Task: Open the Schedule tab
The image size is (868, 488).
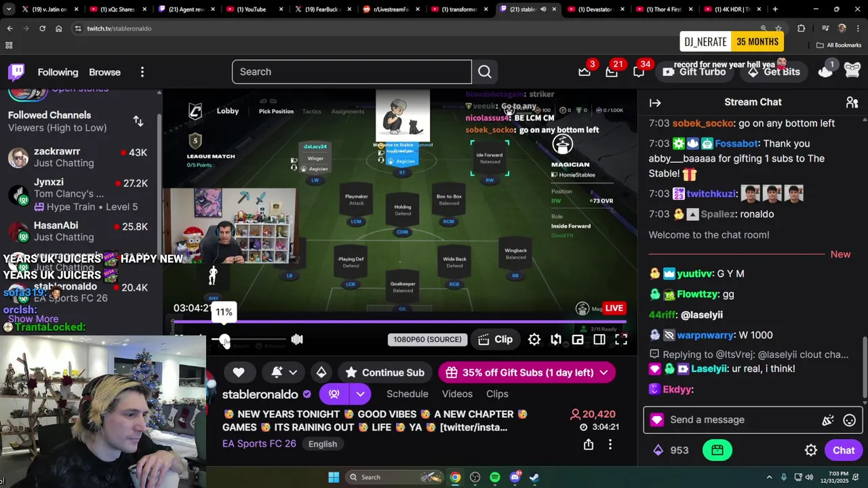Action: [408, 394]
